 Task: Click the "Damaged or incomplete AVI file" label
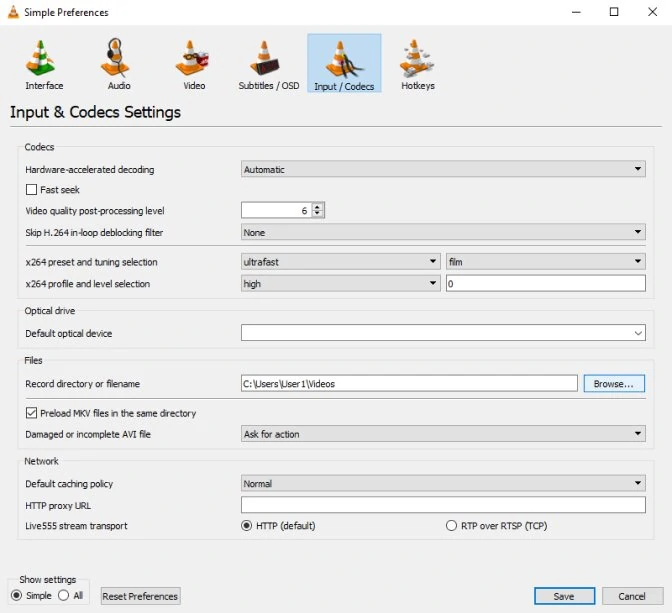point(88,434)
